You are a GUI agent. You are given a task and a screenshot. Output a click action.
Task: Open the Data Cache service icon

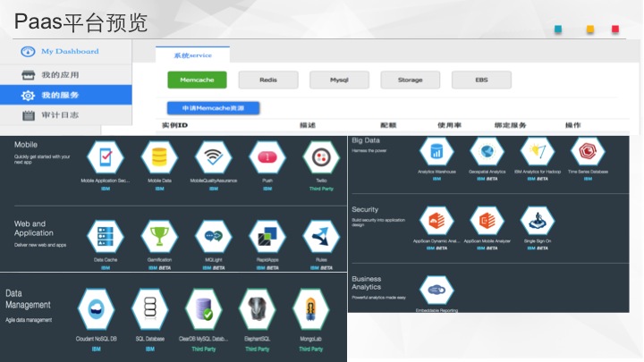(106, 236)
